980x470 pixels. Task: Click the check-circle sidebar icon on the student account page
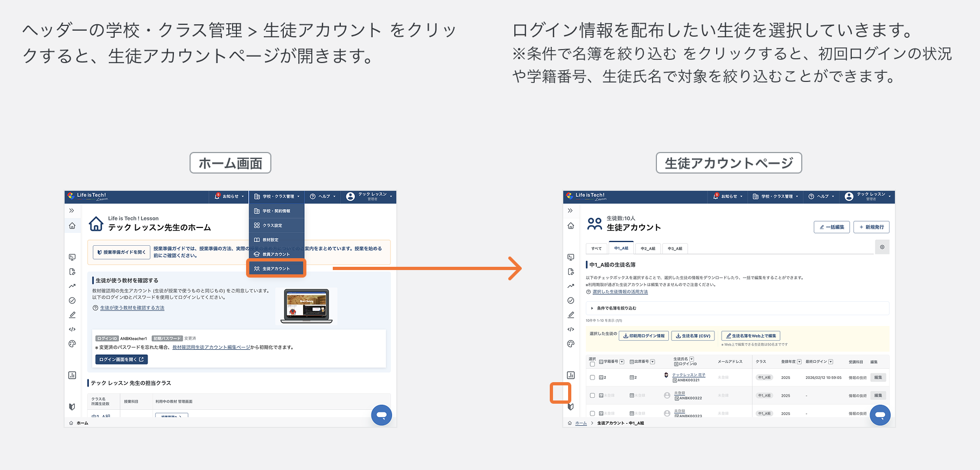tap(571, 301)
